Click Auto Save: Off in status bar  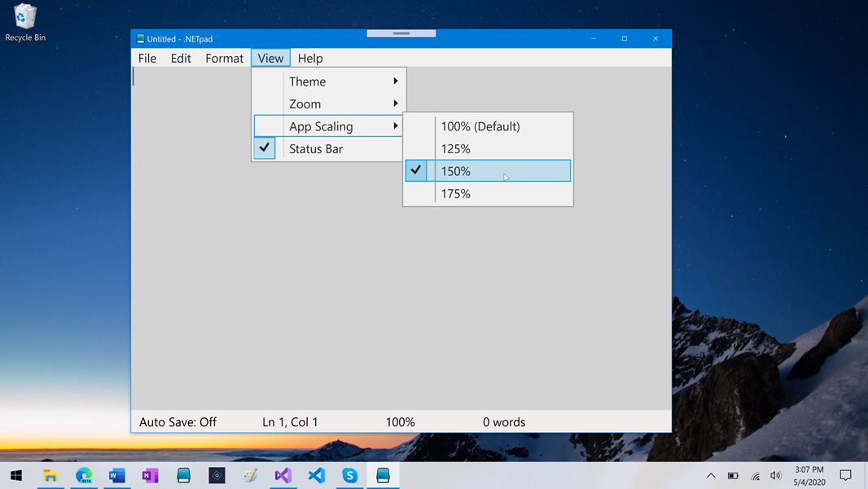pos(178,422)
